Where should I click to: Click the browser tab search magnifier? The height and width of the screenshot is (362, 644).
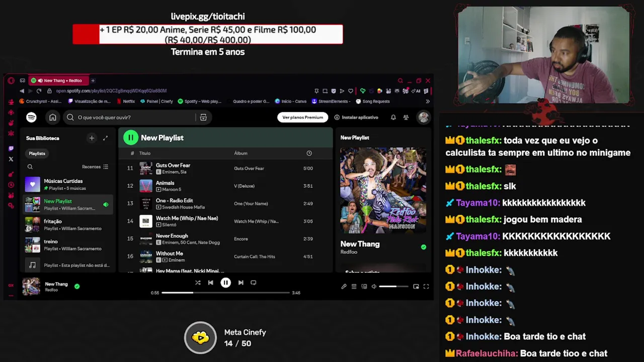400,80
